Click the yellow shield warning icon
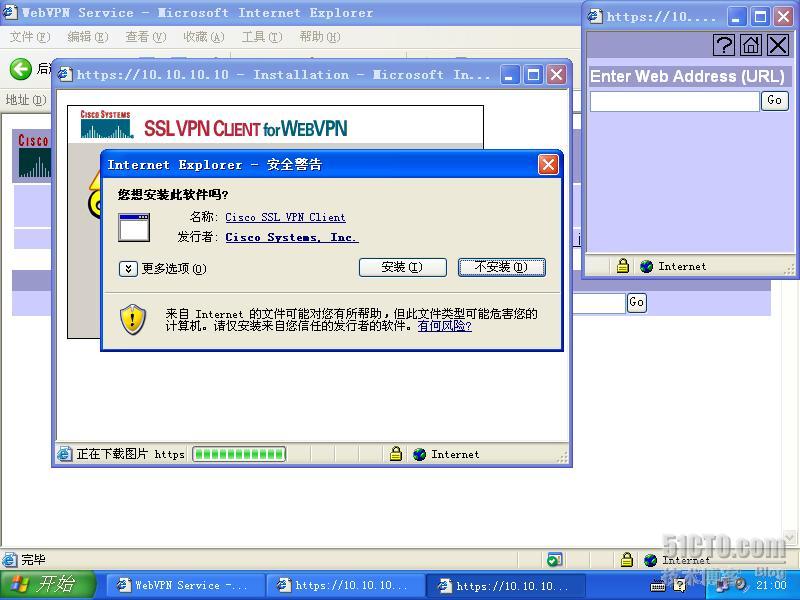The height and width of the screenshot is (600, 800). point(133,319)
